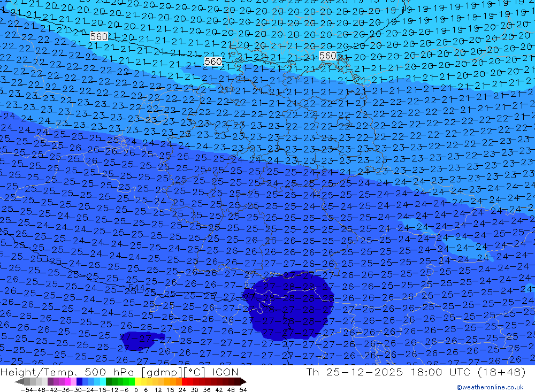Click the map title 'Height/Temp. 500 hPa' text
Viewport: 535px width, 392px height.
pyautogui.click(x=68, y=372)
